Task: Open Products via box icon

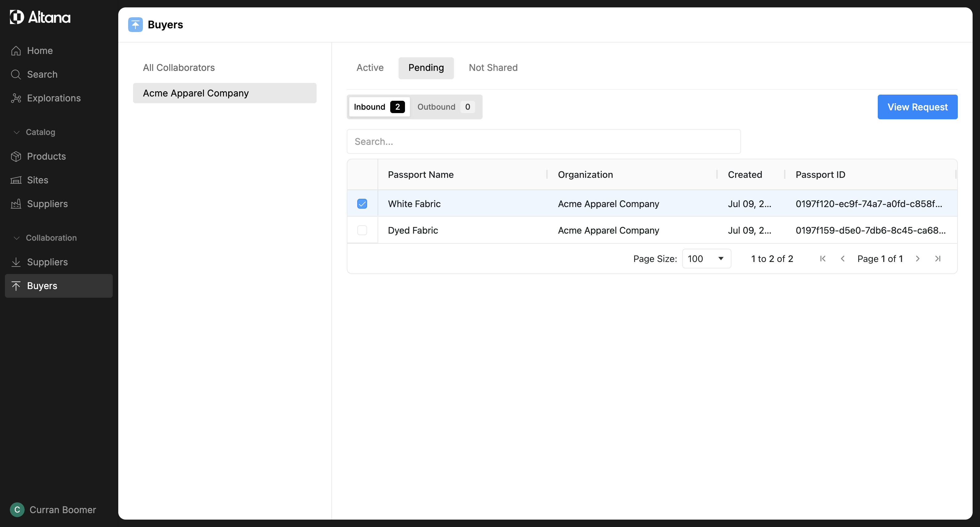Action: pos(16,157)
